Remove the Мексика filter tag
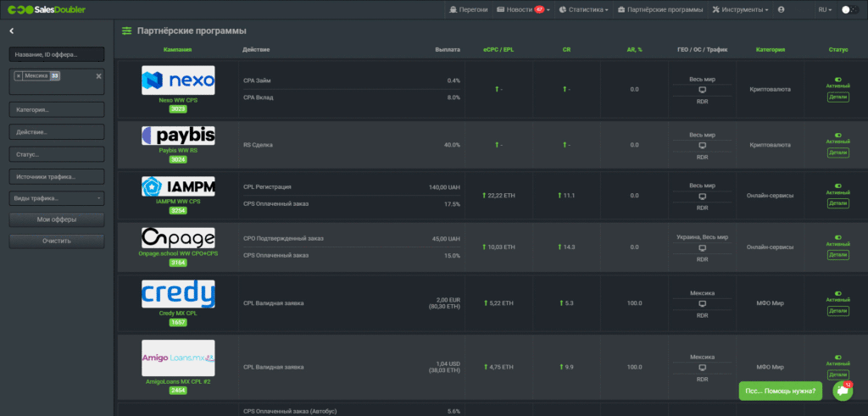 tap(19, 76)
